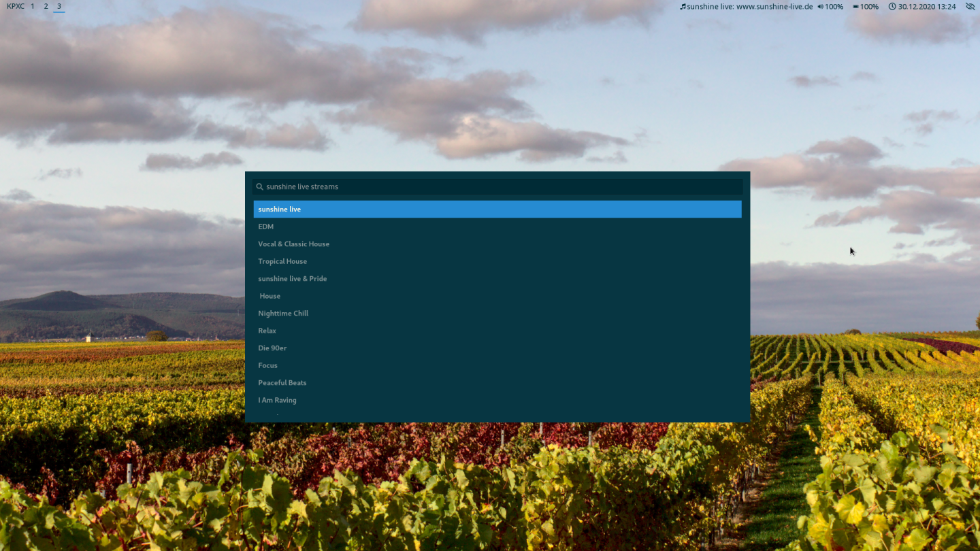This screenshot has width=980, height=551.
Task: Open the Nighttime Chill result
Action: 283,313
